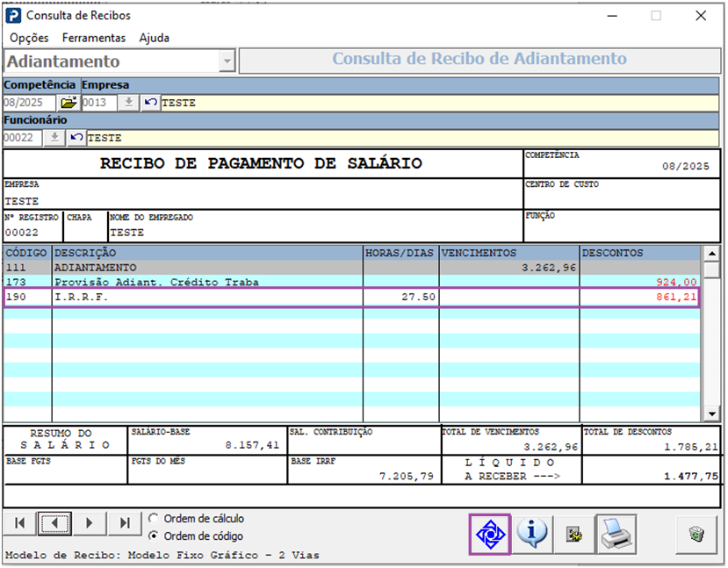Open the Funcionário code lookup arrow

point(54,138)
